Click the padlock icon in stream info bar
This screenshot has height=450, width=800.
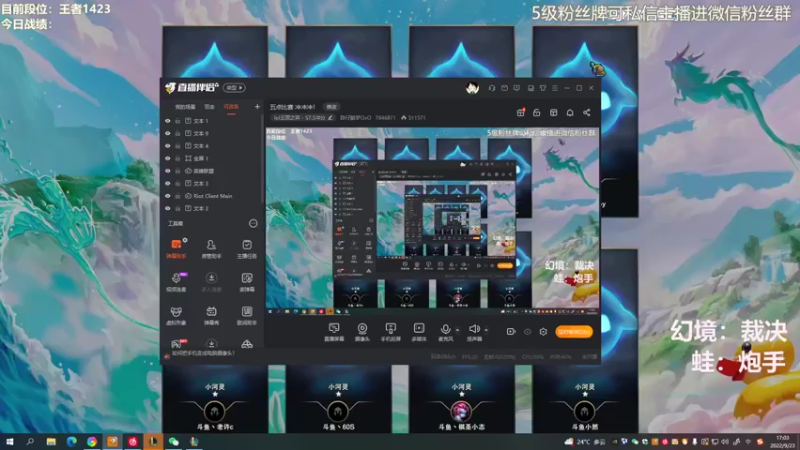pos(536,112)
